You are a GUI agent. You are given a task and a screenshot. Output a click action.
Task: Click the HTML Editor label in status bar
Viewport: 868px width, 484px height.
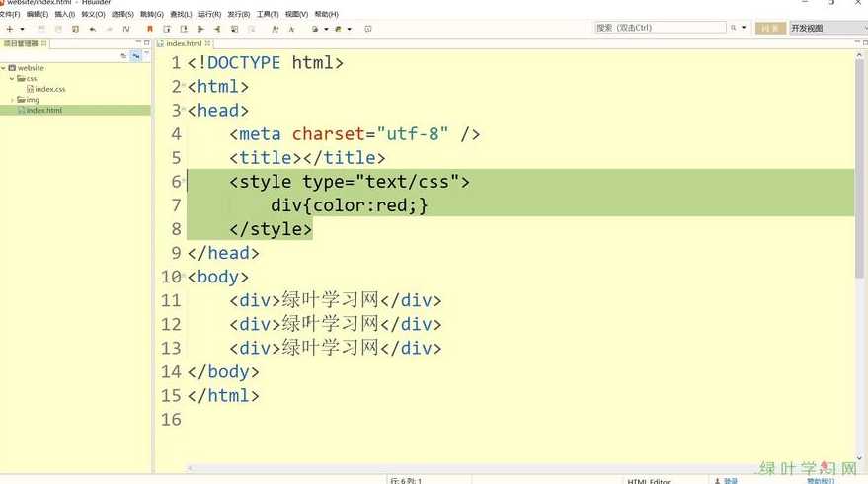[x=648, y=481]
